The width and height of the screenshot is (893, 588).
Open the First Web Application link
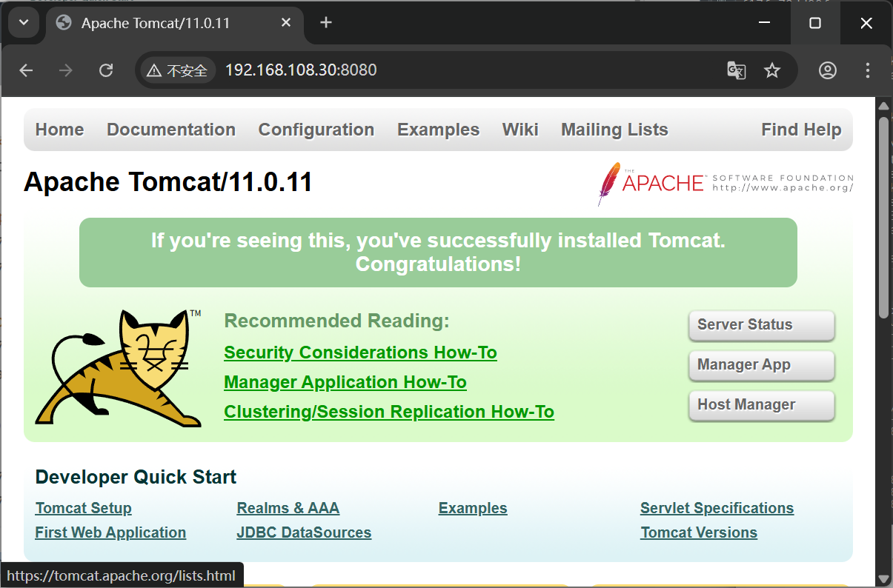(110, 532)
